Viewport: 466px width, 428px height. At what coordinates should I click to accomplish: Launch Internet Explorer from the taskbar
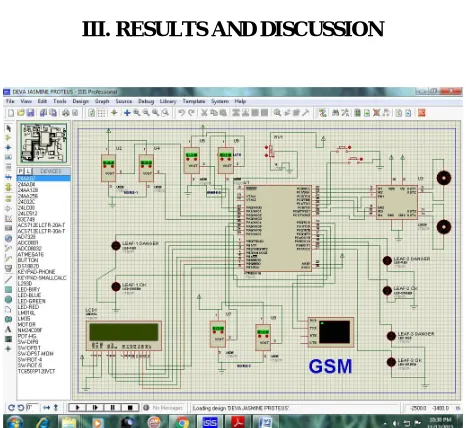point(42,422)
